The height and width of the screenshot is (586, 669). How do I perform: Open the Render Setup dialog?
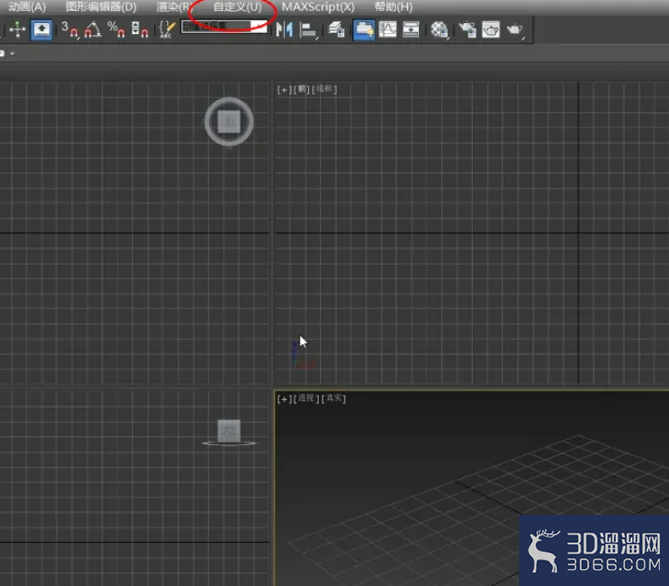pyautogui.click(x=467, y=29)
